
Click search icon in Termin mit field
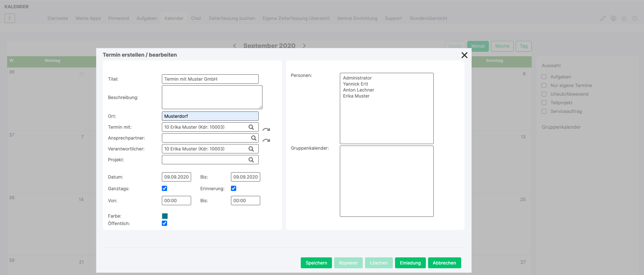point(251,127)
